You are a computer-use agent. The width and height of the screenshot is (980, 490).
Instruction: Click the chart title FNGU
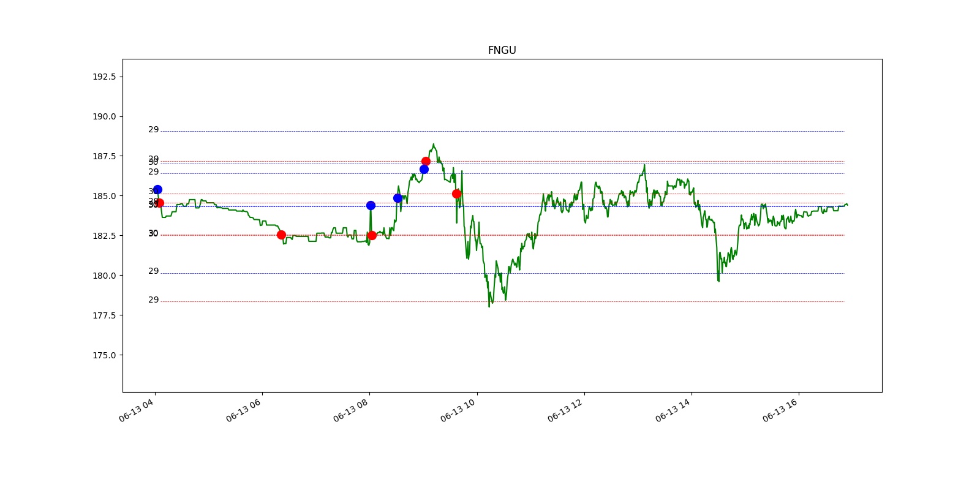502,50
